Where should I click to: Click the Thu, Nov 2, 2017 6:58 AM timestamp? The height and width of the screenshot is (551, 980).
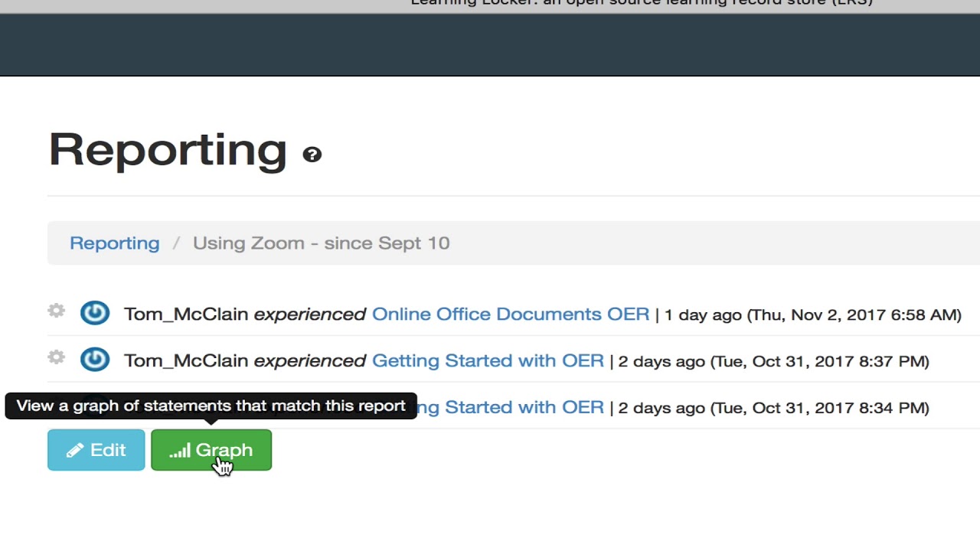(x=854, y=315)
